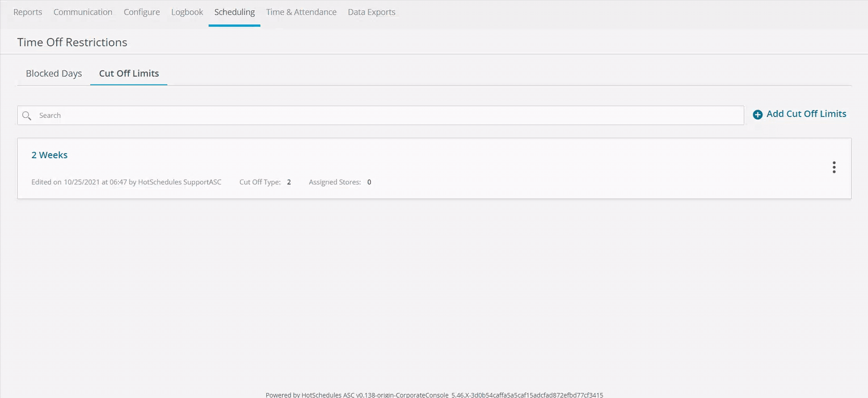Go to the Communication menu
Image resolution: width=868 pixels, height=398 pixels.
click(x=83, y=12)
